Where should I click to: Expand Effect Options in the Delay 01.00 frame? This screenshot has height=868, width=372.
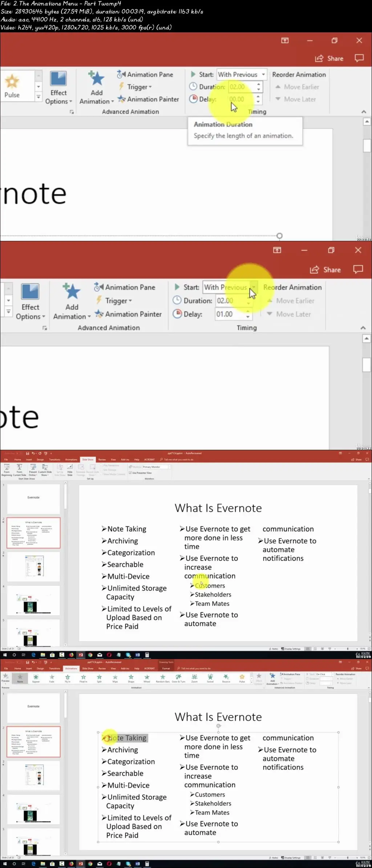pyautogui.click(x=30, y=302)
